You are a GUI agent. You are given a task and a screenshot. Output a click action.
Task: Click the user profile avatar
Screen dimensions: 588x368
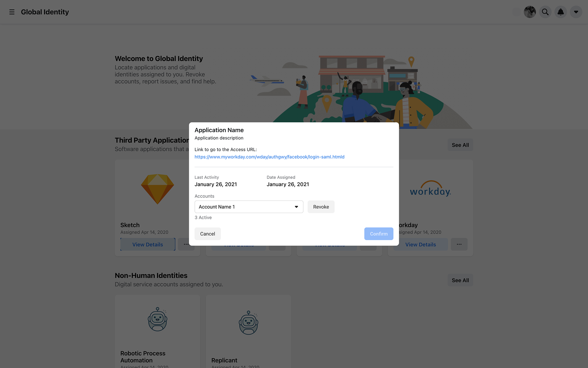pos(530,12)
